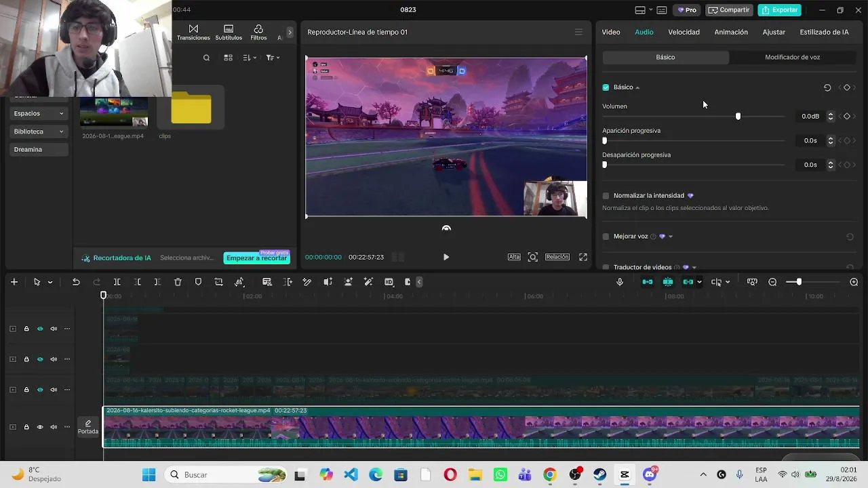Image resolution: width=868 pixels, height=488 pixels.
Task: Click the zoom in timeline magnifier
Action: (854, 282)
